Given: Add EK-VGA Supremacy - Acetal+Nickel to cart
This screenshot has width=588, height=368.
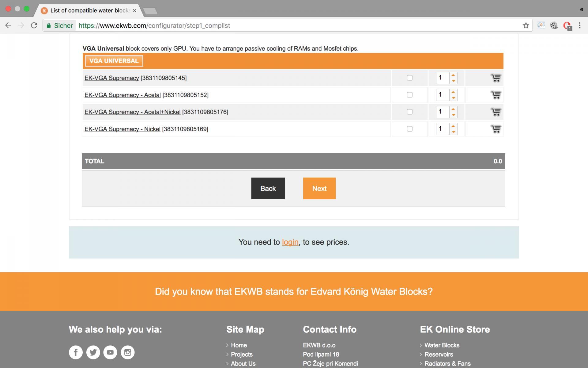Looking at the screenshot, I should point(496,112).
